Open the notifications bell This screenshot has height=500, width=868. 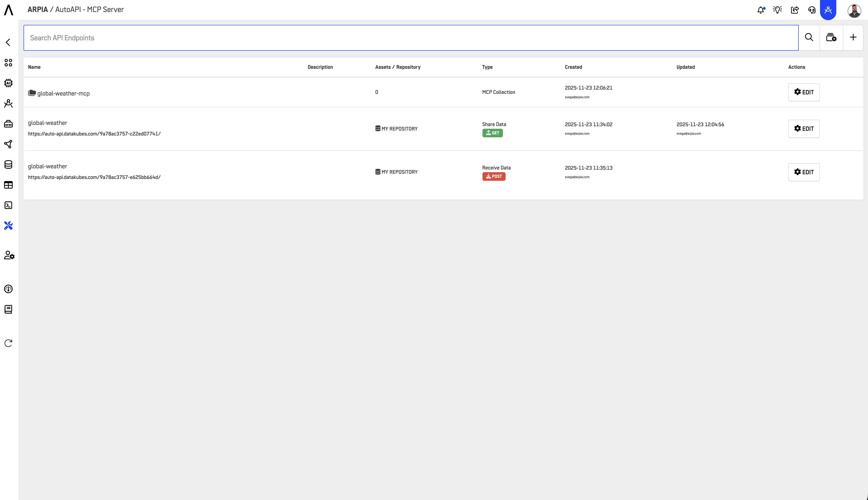761,9
